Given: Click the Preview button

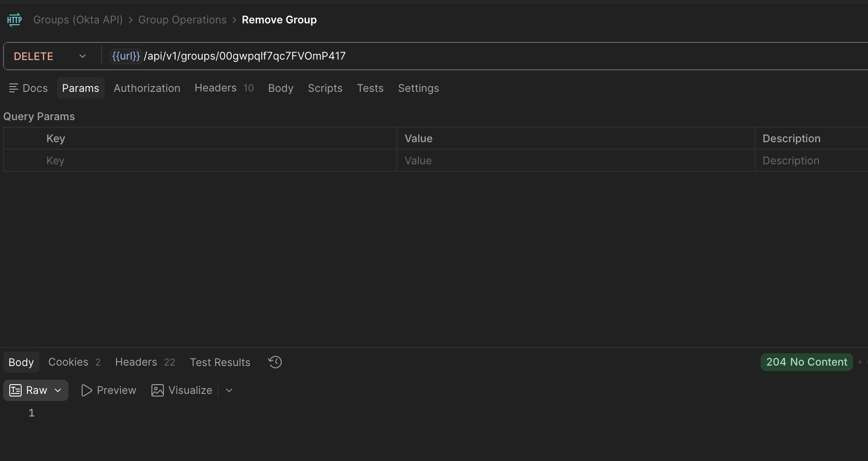Looking at the screenshot, I should [x=109, y=390].
